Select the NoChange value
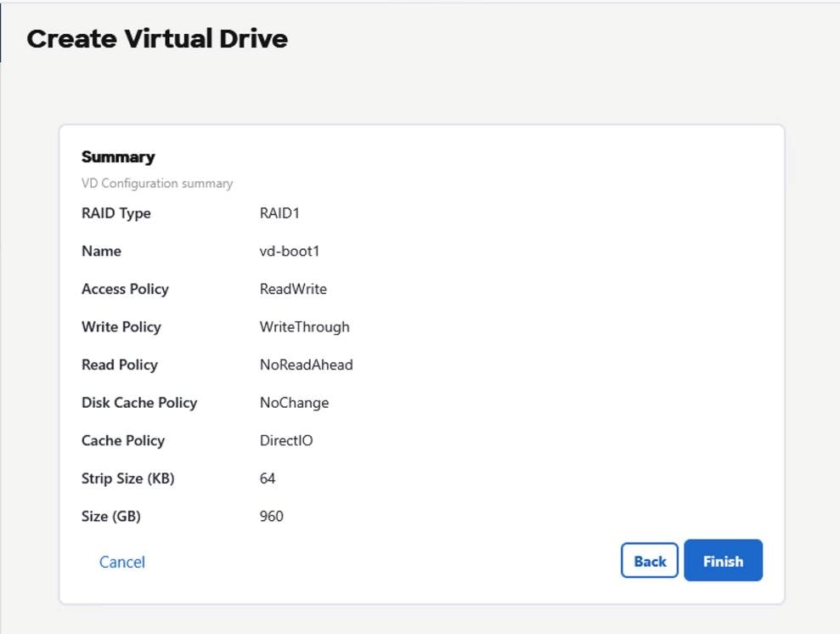Viewport: 840px width, 634px height. (x=294, y=403)
